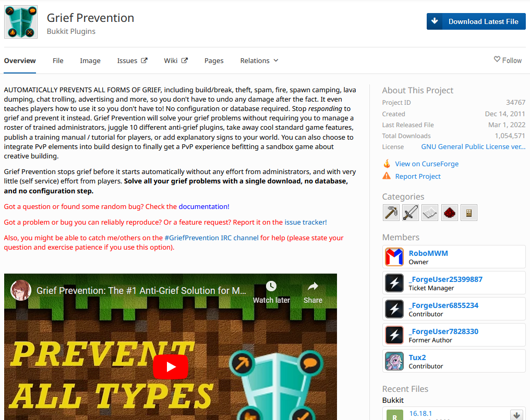Image resolution: width=530 pixels, height=420 pixels.
Task: Select the map/paper category icon
Action: (x=430, y=213)
